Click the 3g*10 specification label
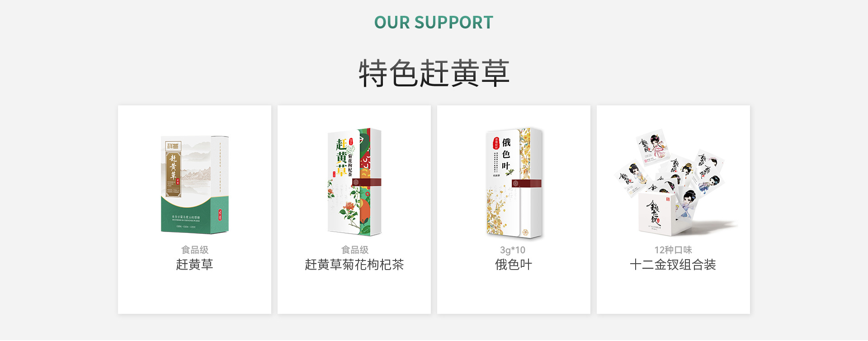 click(513, 250)
